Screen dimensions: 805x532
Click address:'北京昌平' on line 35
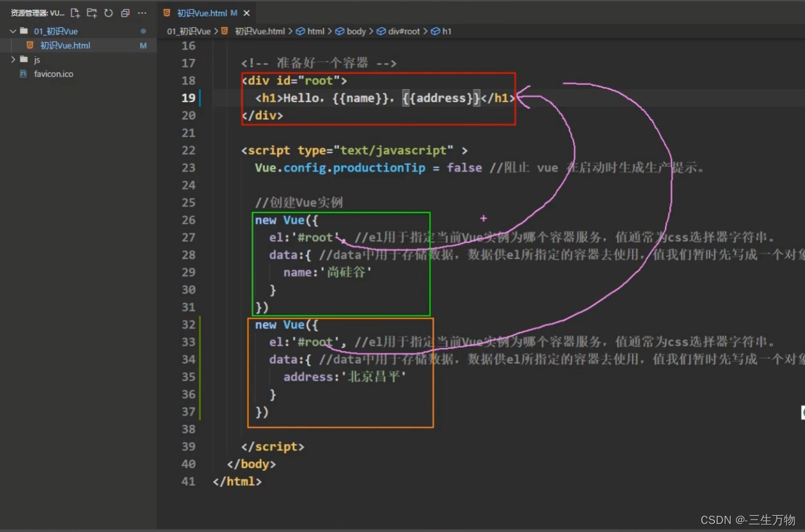[x=345, y=377]
